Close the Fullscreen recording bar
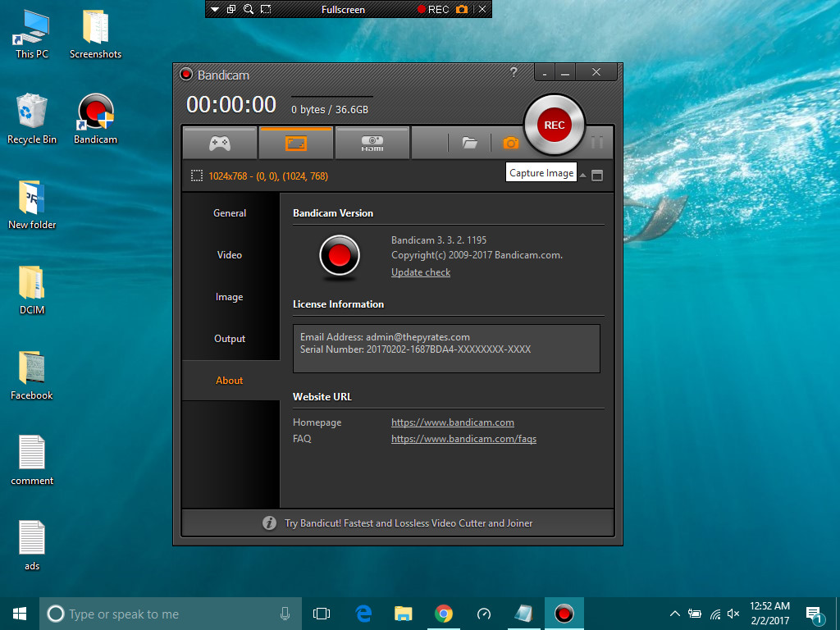840x630 pixels. [482, 9]
